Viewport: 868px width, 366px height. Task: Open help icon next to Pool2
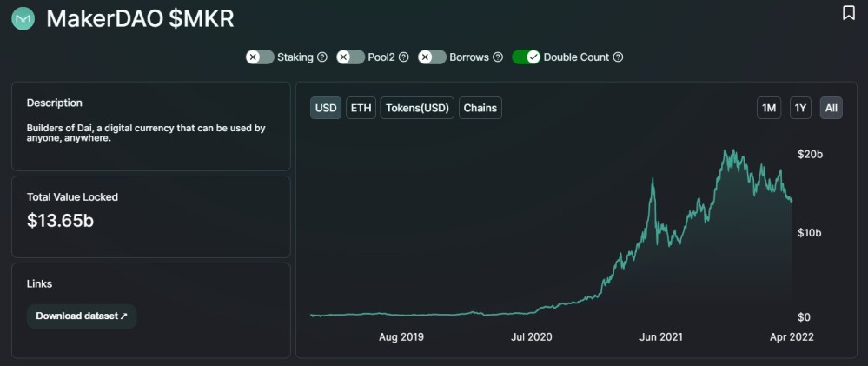click(404, 57)
